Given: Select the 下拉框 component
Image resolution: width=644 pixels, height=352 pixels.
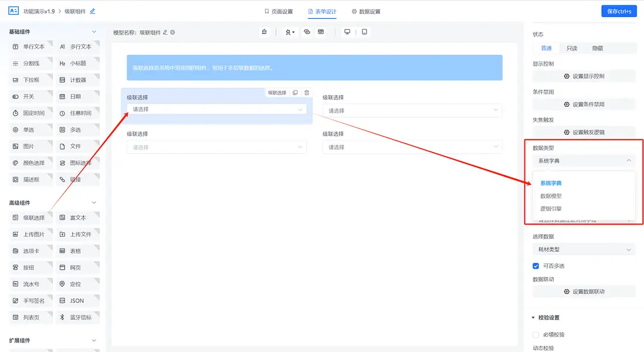Looking at the screenshot, I should coord(31,80).
